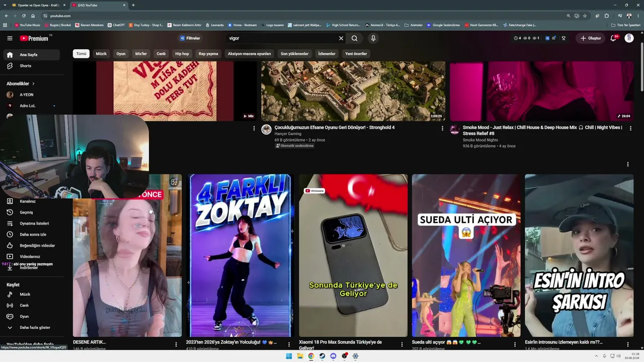Select Müzik filter chip
Viewport: 644px width, 362px height.
coord(101,54)
